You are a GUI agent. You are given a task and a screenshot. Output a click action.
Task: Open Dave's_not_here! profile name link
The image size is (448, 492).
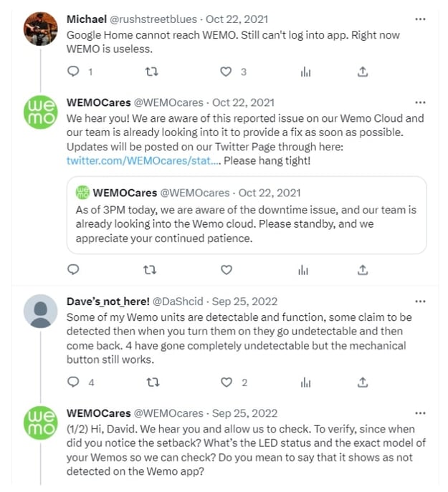[106, 302]
